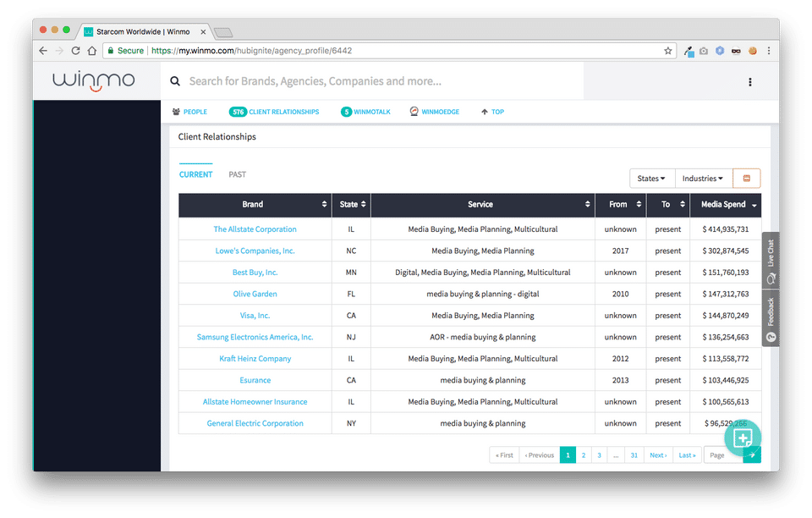Jump to the WinmoTalk section

tap(365, 112)
